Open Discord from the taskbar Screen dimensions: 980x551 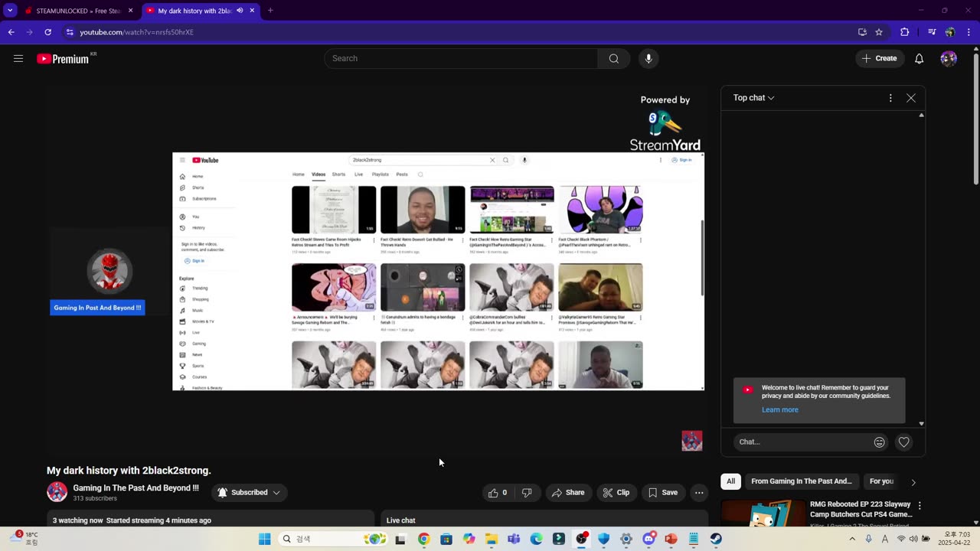click(x=648, y=539)
